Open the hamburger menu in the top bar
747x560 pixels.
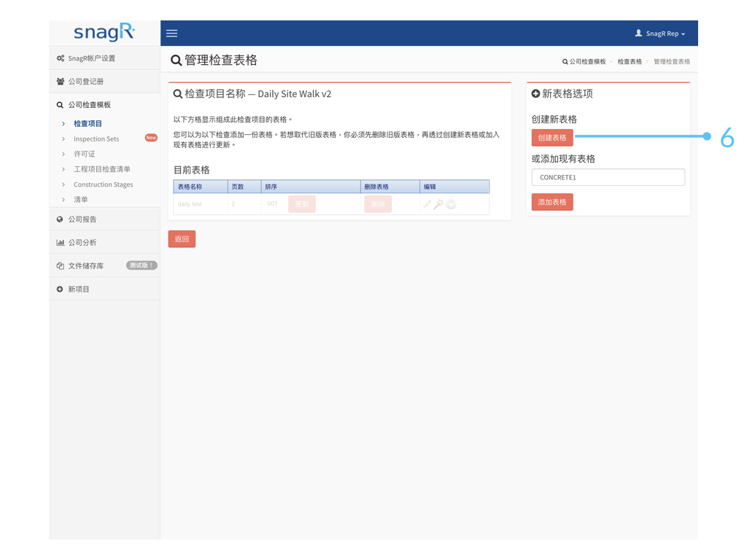(x=171, y=34)
